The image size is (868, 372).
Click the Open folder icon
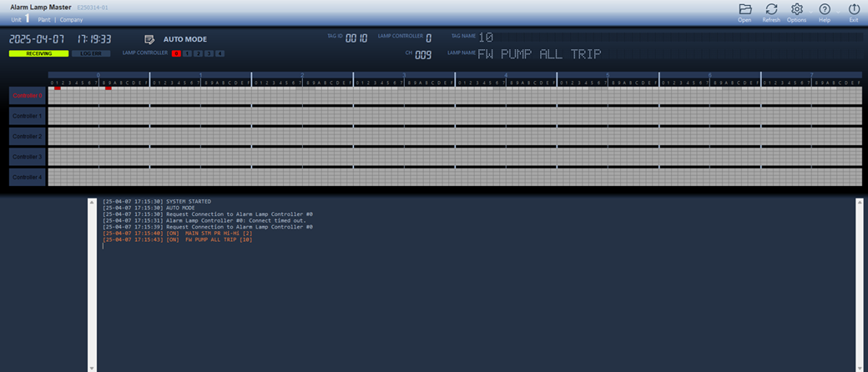[745, 9]
